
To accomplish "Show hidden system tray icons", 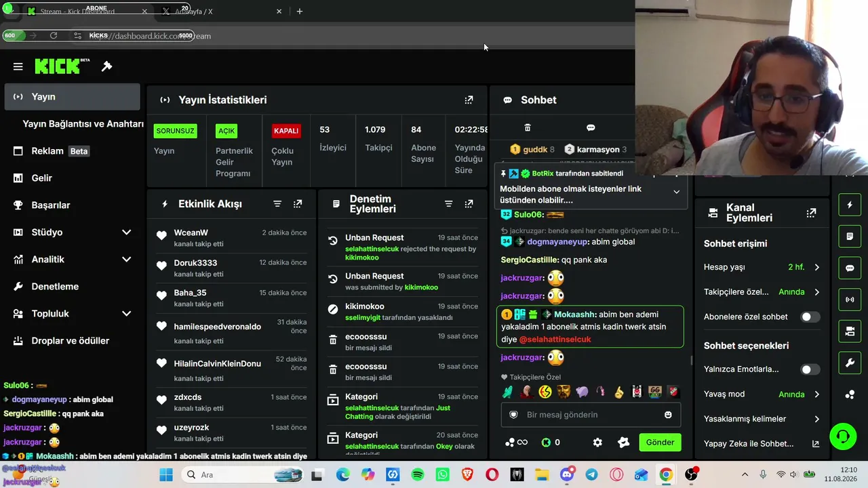I will tap(745, 475).
